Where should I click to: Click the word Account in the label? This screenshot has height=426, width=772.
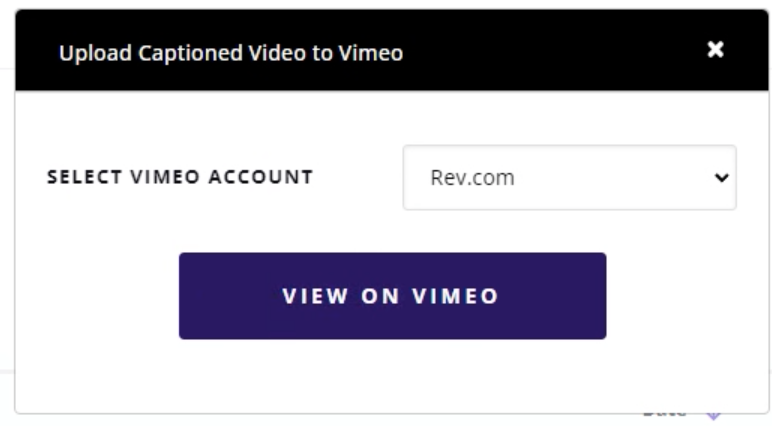(x=272, y=177)
